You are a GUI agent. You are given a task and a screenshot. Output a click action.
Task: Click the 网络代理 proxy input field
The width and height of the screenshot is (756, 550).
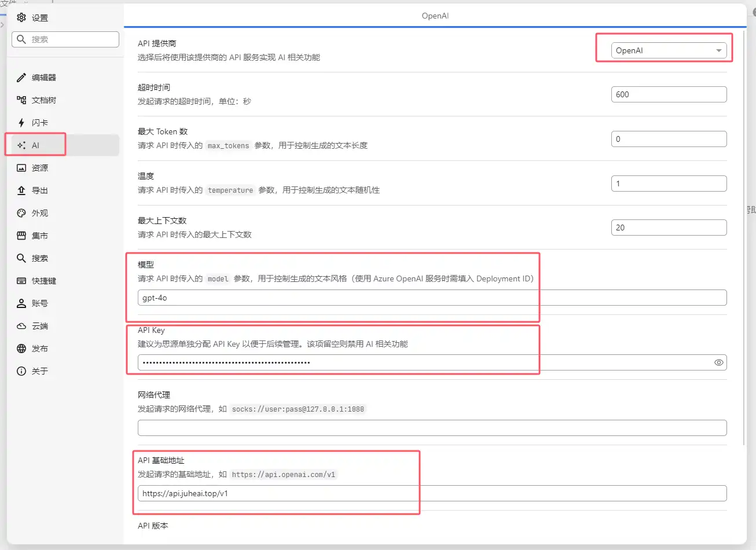click(x=431, y=427)
